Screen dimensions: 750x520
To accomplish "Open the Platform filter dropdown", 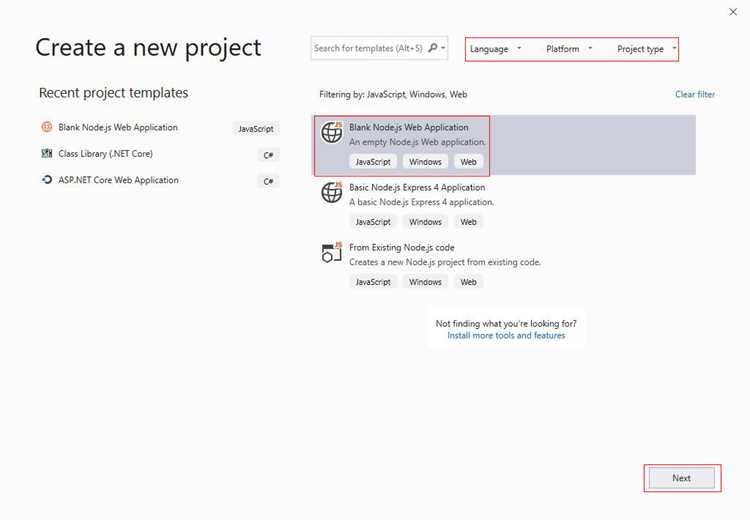I will 569,49.
